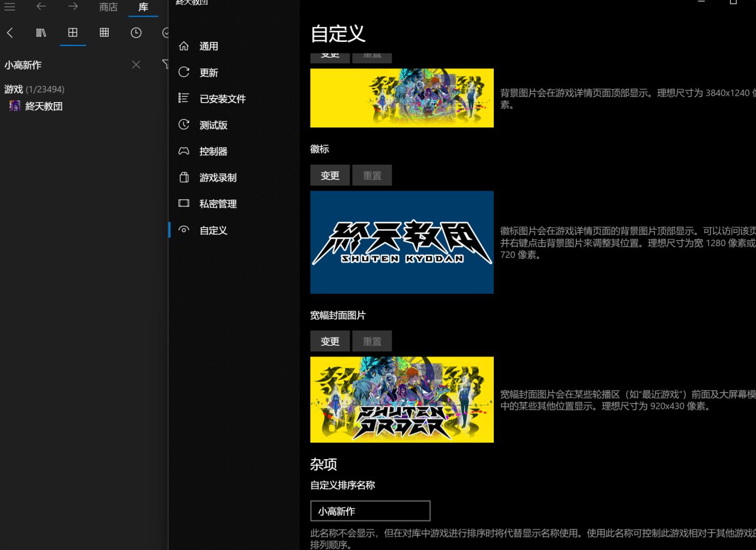Click the 自定义排序名称 label
Screen dimensions: 756x550
pos(343,485)
